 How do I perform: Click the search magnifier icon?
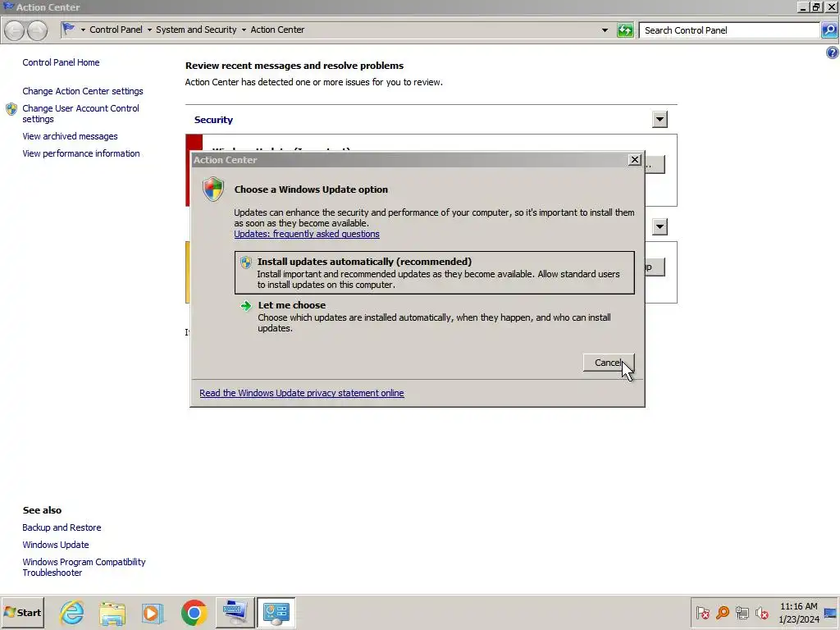click(829, 30)
